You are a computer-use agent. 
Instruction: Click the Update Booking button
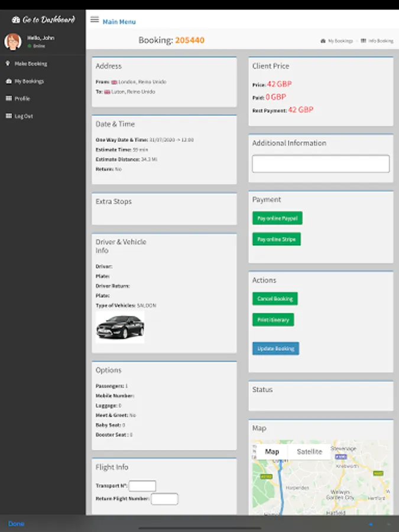pyautogui.click(x=275, y=348)
